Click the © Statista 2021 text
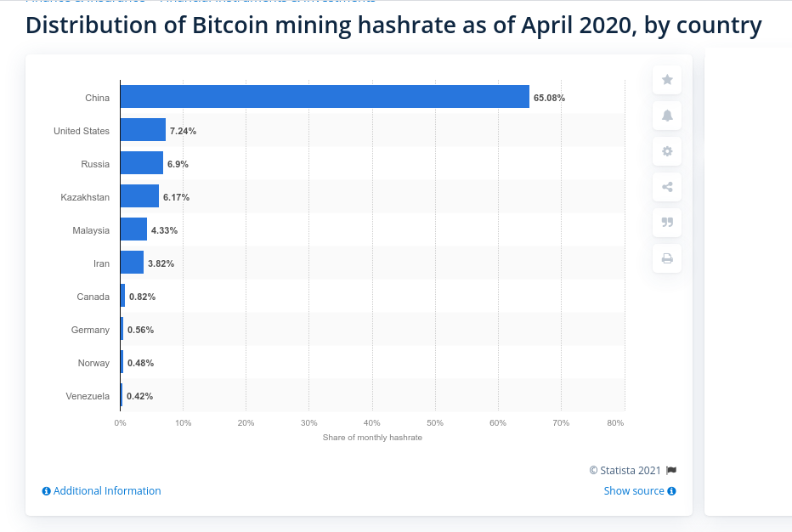 (x=625, y=470)
